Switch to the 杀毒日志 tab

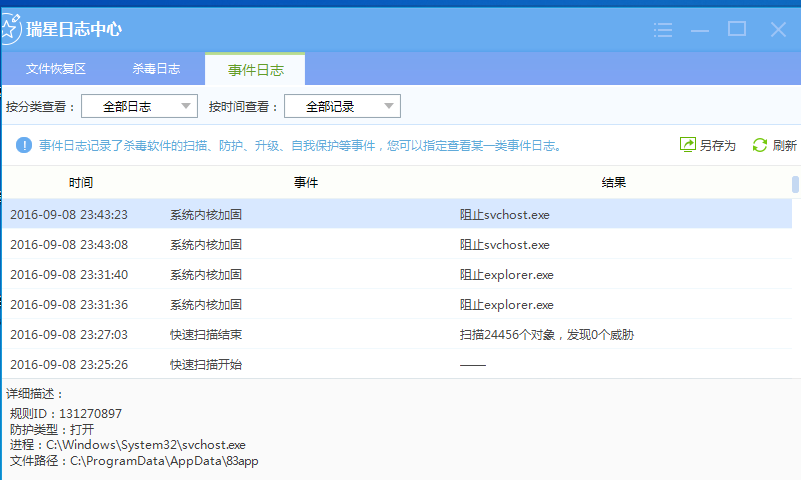coord(156,69)
